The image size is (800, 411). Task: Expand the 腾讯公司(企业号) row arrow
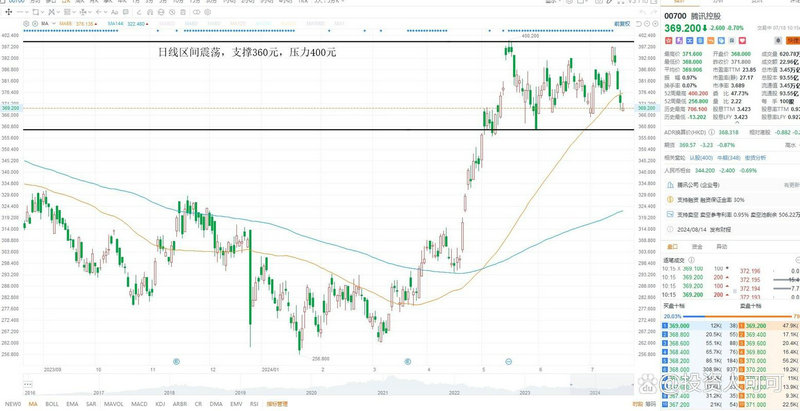click(x=793, y=186)
